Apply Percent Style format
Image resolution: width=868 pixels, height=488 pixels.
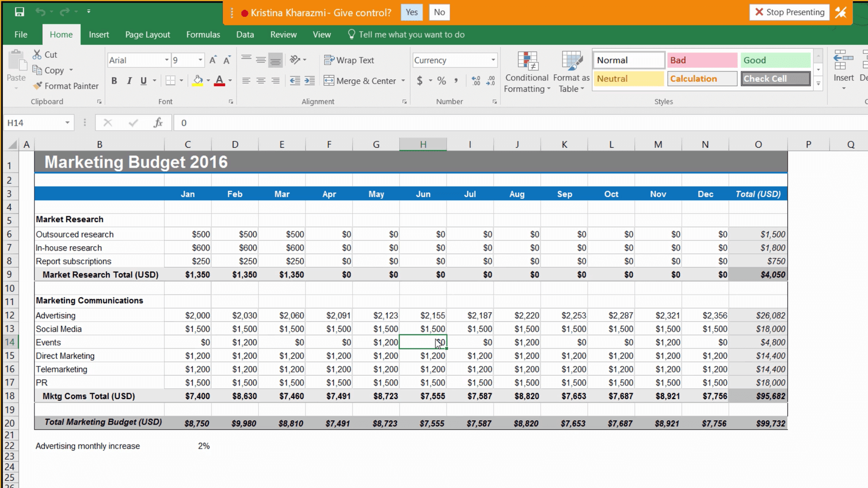point(442,81)
